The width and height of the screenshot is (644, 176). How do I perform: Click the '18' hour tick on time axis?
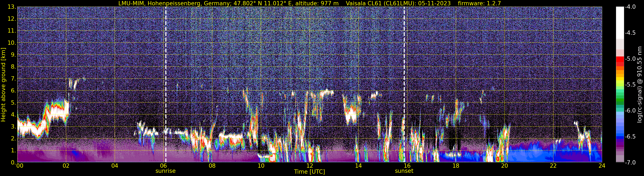coord(456,166)
